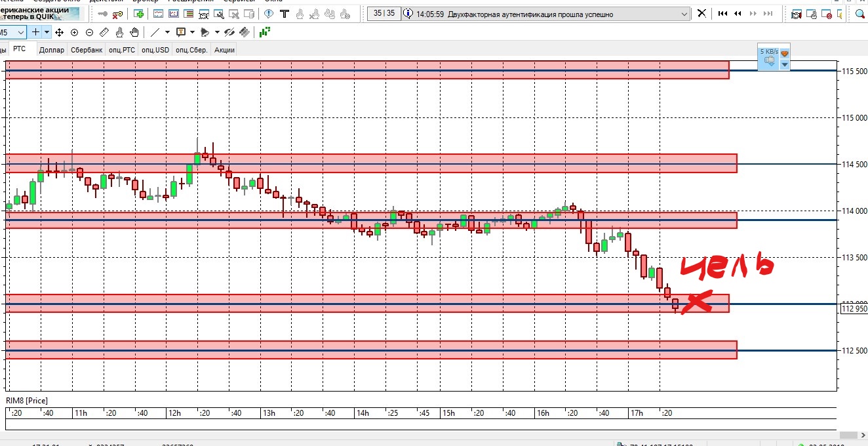This screenshot has width=868, height=446.
Task: Open the Сбербанк tab
Action: [87, 50]
